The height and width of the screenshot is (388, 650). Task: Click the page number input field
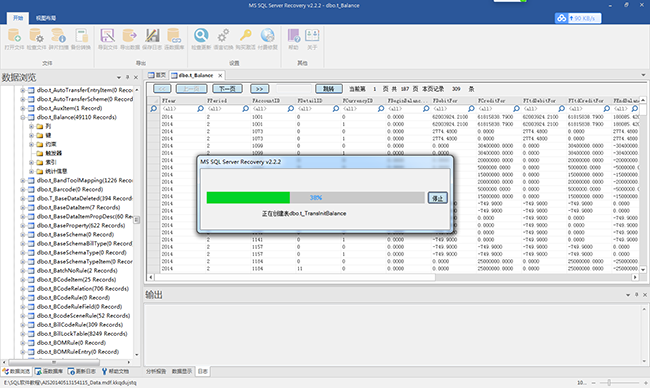tap(294, 89)
